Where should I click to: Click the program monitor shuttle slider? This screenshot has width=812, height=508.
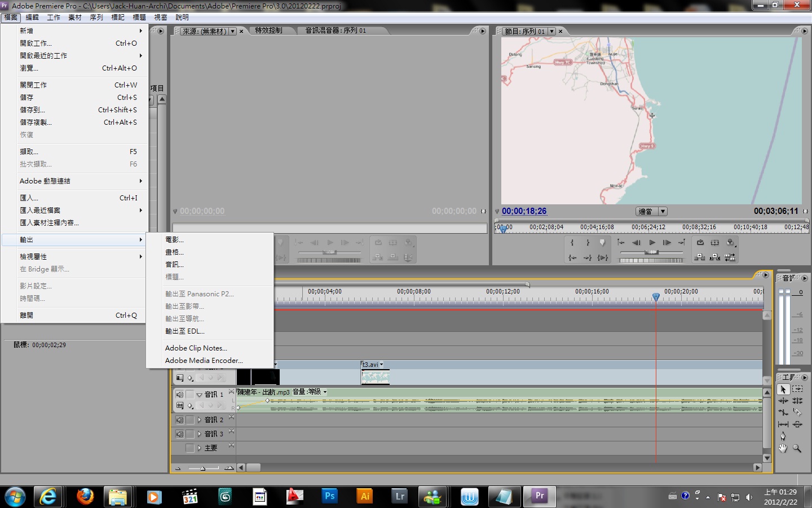[651, 252]
